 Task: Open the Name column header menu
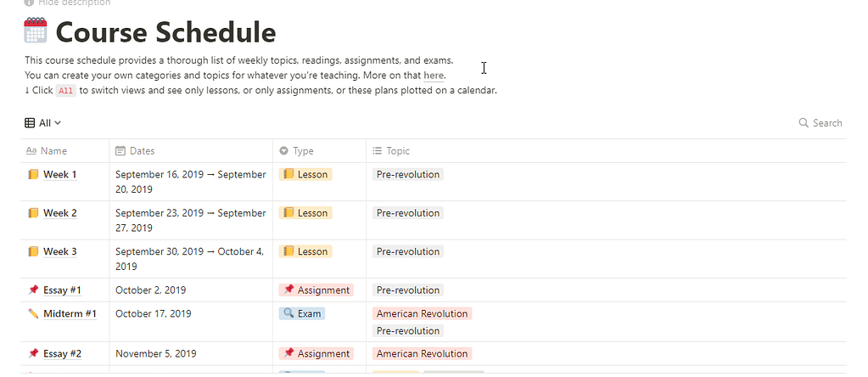click(64, 150)
